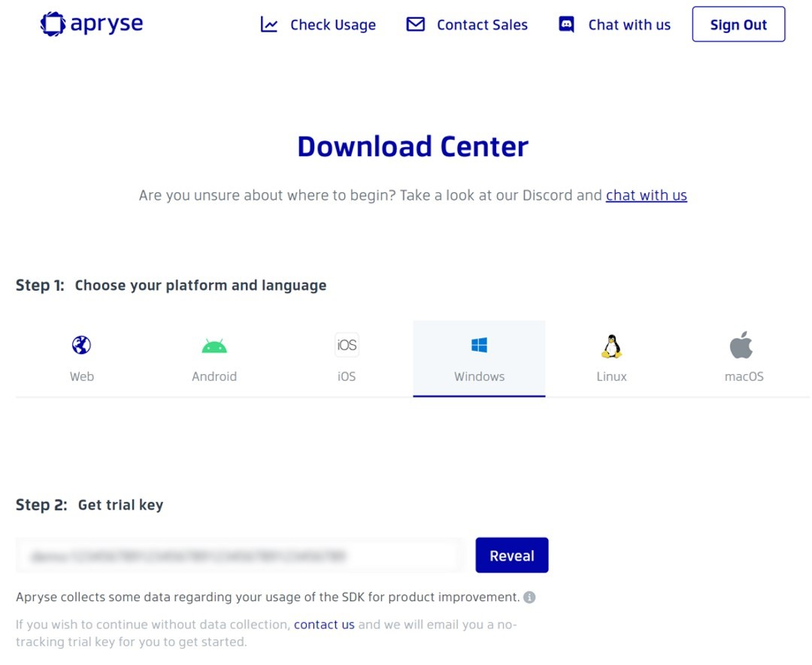Image resolution: width=812 pixels, height=665 pixels.
Task: Click the data collection info icon
Action: click(529, 597)
